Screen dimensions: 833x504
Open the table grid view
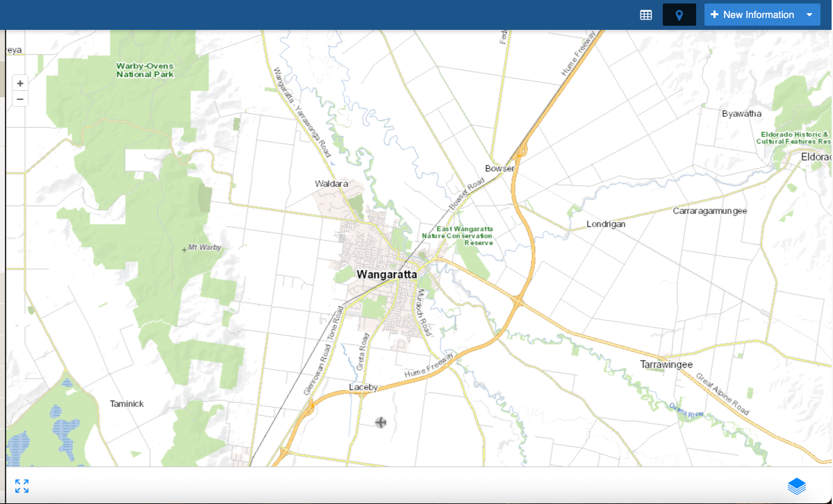click(x=645, y=15)
